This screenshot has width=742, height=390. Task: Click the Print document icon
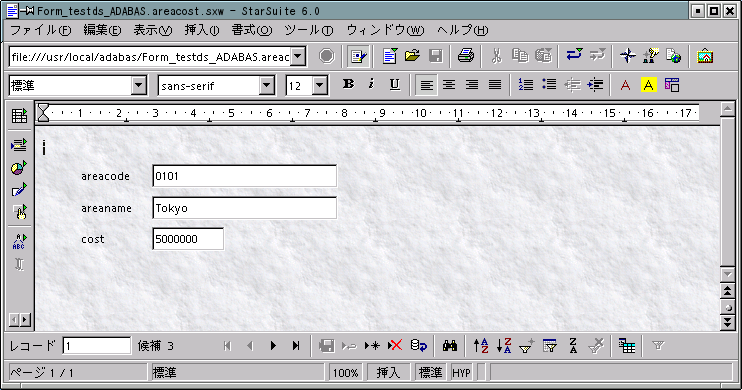[x=466, y=56]
